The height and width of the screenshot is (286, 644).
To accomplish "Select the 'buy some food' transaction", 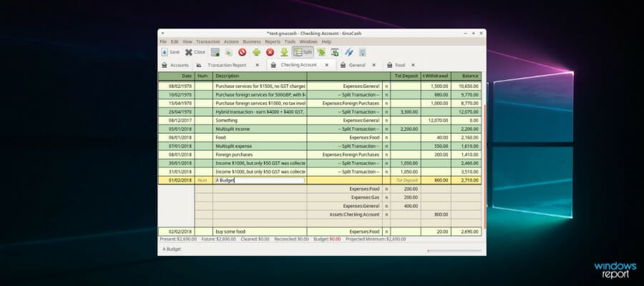I will tap(320, 232).
